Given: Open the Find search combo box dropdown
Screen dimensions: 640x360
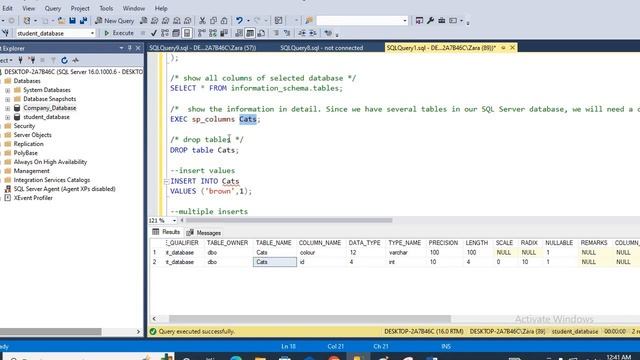Looking at the screenshot, I should [x=404, y=20].
